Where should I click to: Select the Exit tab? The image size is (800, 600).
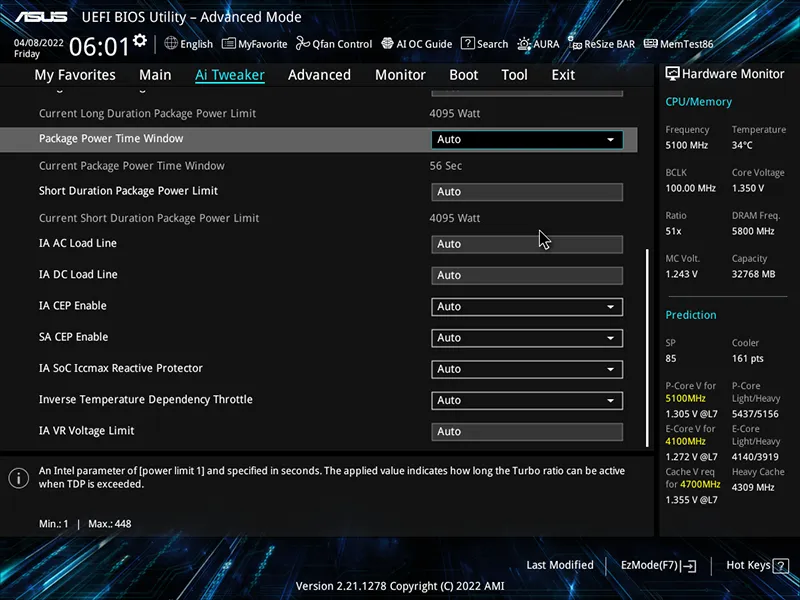tap(563, 75)
